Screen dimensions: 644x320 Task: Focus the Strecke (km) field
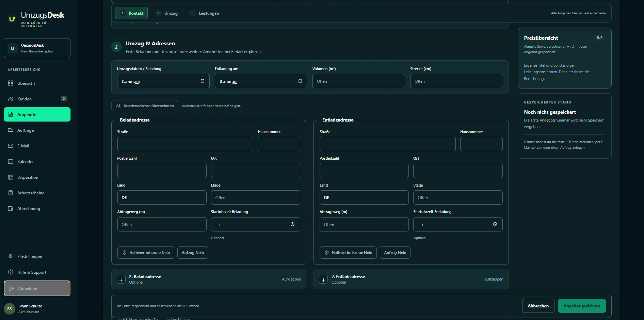pyautogui.click(x=456, y=81)
